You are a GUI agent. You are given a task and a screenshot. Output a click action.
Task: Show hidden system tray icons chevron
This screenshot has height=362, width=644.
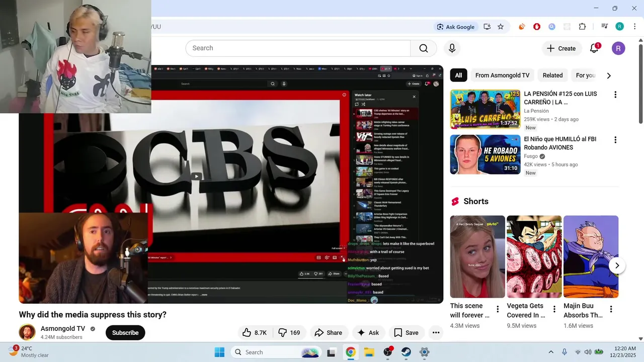click(x=551, y=352)
